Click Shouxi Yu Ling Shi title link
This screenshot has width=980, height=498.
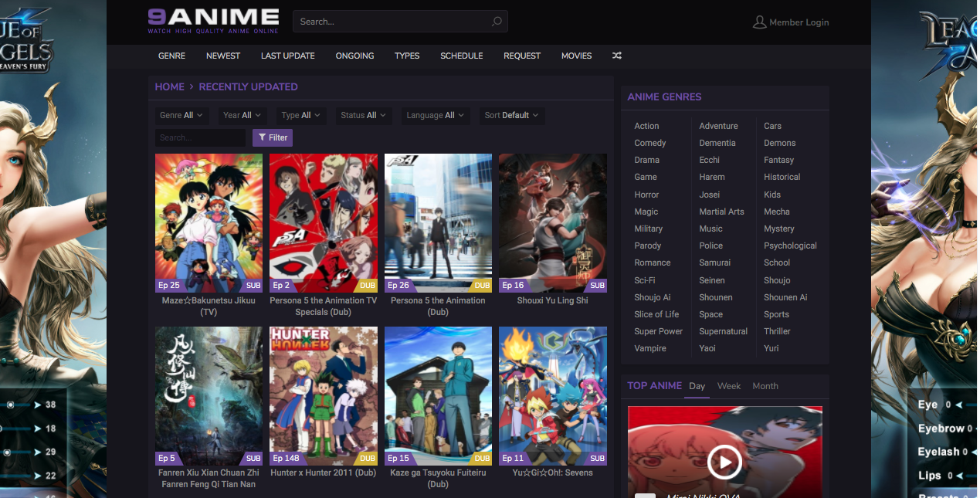pos(552,300)
